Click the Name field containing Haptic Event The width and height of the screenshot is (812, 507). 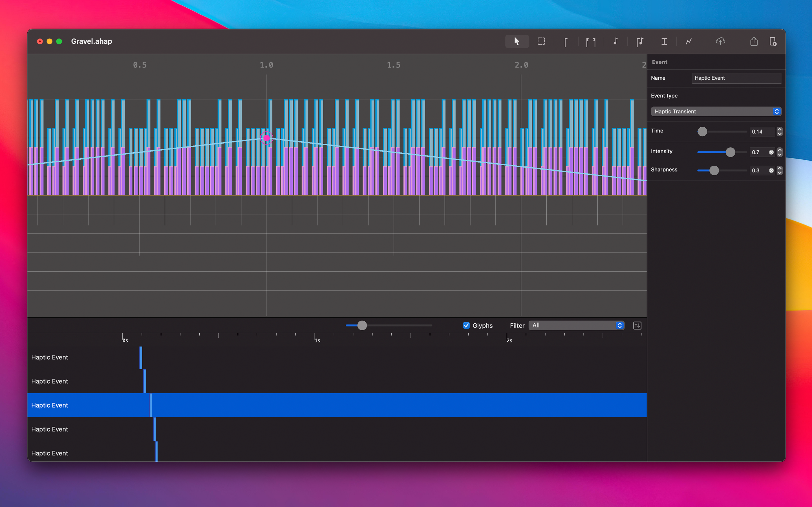click(x=736, y=78)
